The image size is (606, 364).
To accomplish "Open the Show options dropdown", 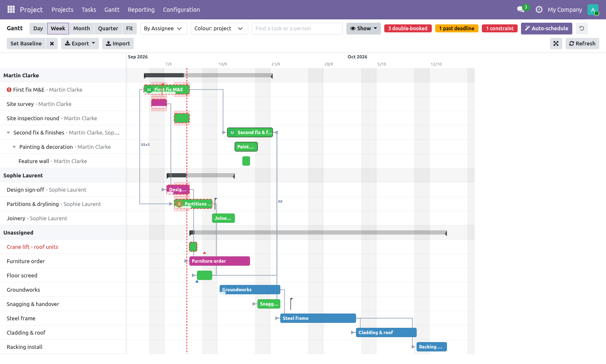I will (x=364, y=29).
